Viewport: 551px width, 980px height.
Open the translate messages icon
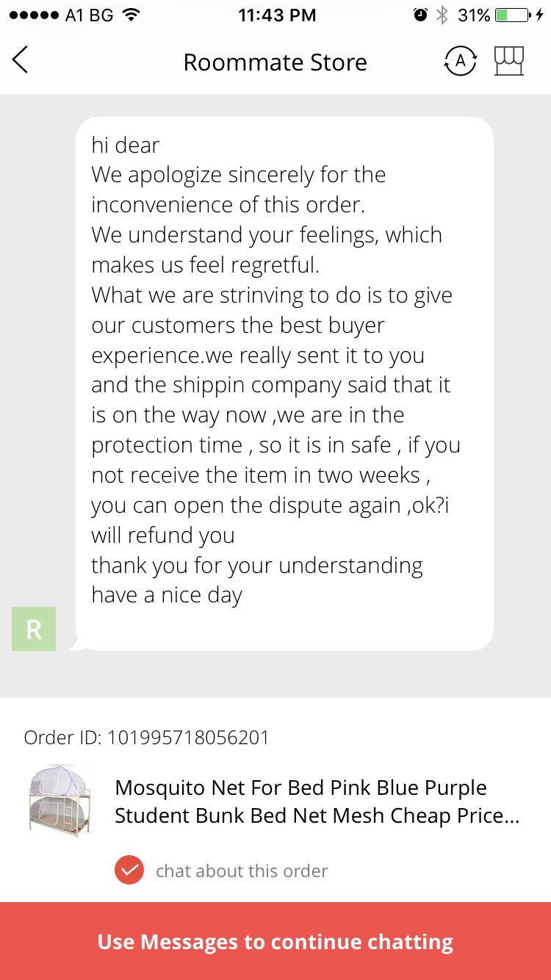(461, 62)
